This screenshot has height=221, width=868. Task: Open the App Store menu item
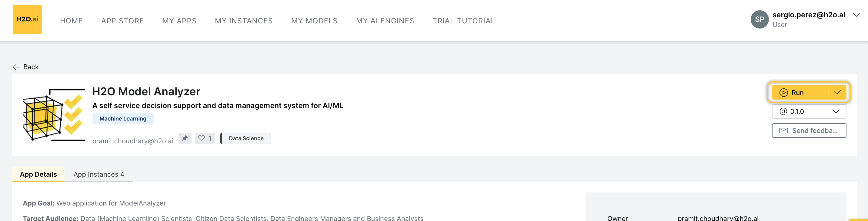point(122,21)
